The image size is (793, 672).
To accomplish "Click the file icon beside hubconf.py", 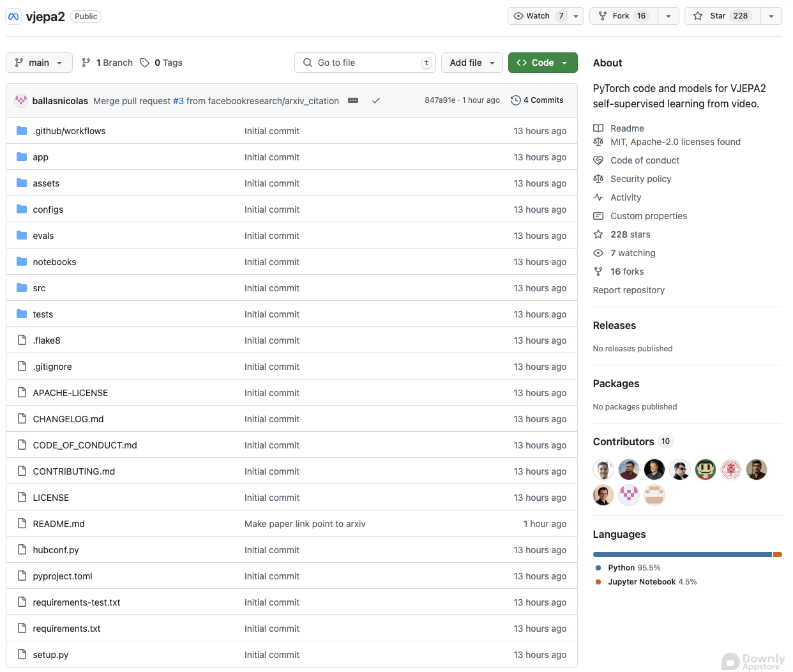I will click(22, 549).
